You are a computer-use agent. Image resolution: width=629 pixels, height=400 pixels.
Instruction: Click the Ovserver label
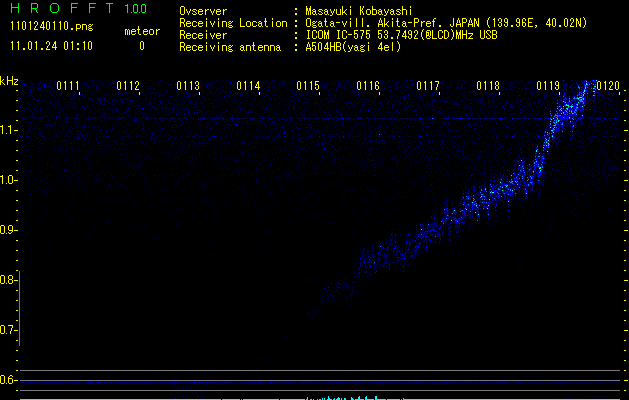(x=203, y=11)
